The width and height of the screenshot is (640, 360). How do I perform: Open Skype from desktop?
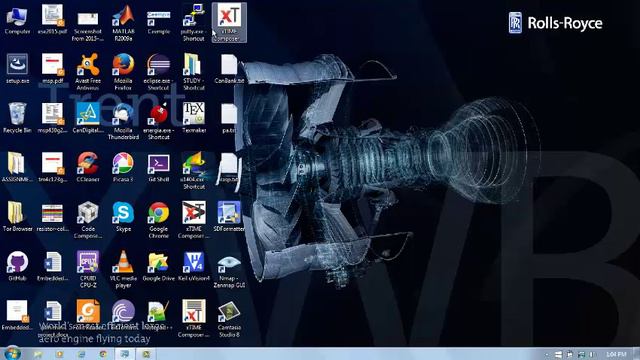(x=123, y=217)
